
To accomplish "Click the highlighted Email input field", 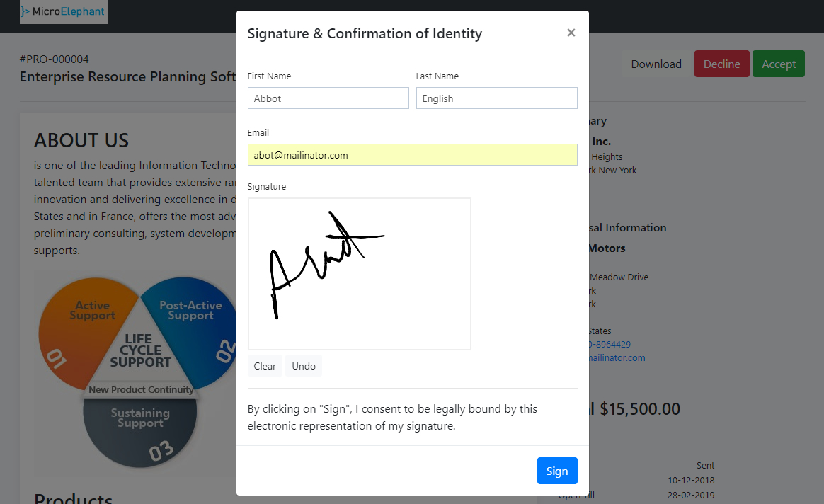I will tap(412, 154).
